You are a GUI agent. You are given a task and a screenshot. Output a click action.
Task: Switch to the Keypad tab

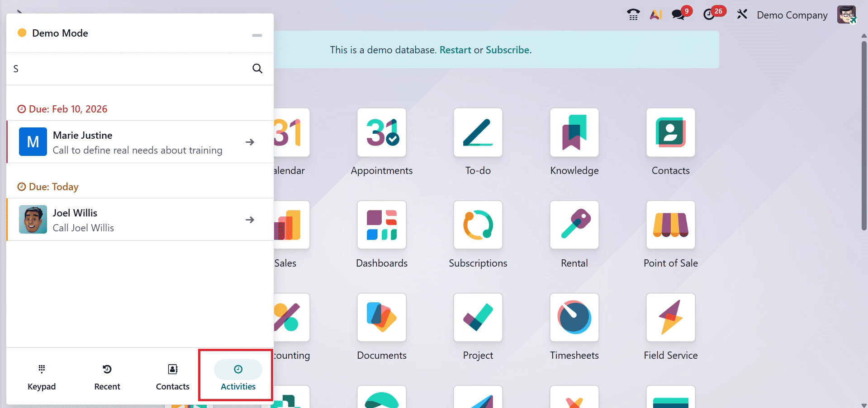click(x=41, y=376)
